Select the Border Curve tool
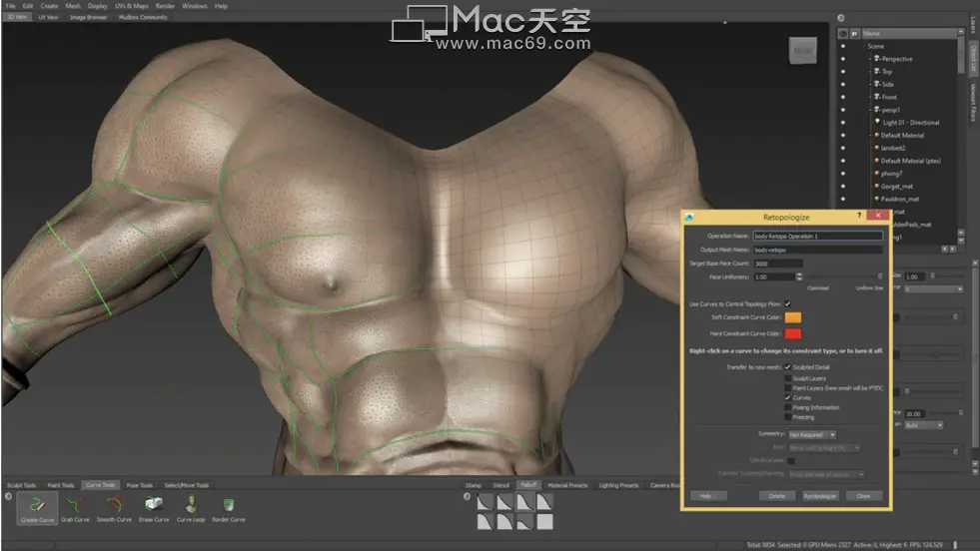The width and height of the screenshot is (980, 551). tap(230, 507)
